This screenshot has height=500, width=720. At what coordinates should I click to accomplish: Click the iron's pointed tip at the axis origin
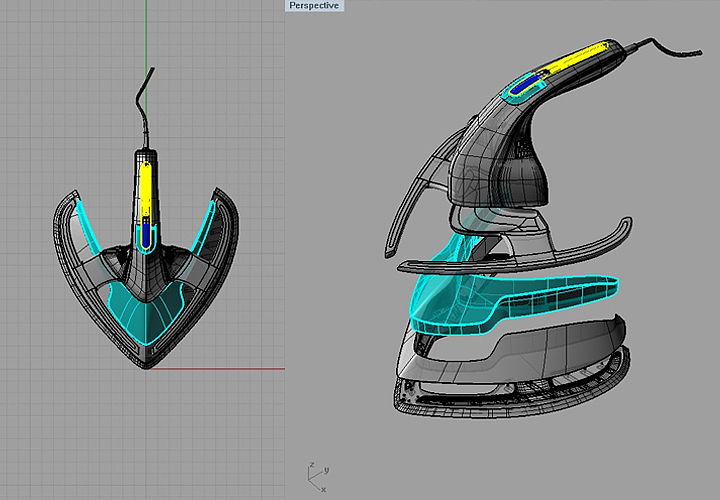pos(146,365)
